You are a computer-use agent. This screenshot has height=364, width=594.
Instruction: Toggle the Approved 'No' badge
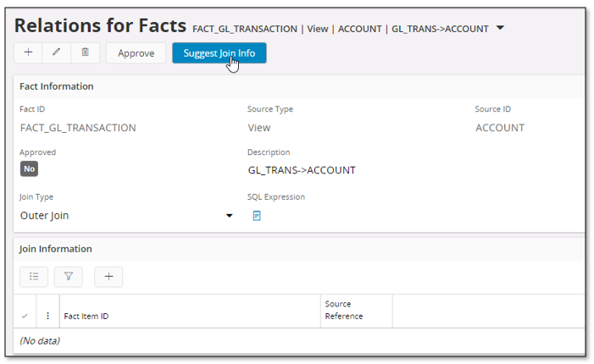(29, 169)
